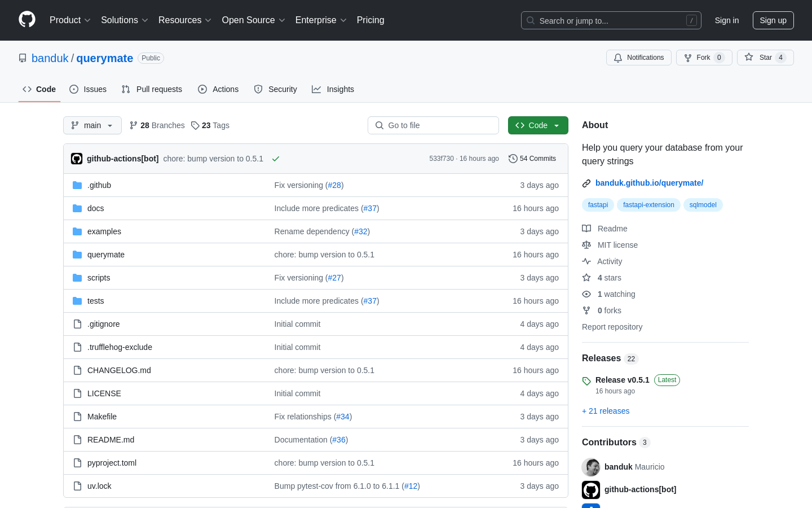The width and height of the screenshot is (812, 508).
Task: Switch to the Actions tab
Action: pos(218,89)
